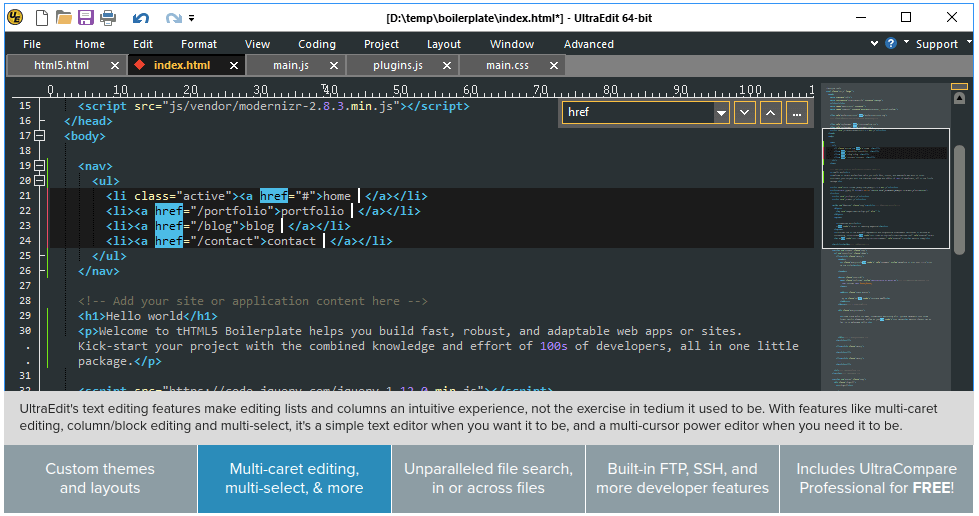This screenshot has width=979, height=516.
Task: Open the Format ribbon tab
Action: pyautogui.click(x=199, y=44)
